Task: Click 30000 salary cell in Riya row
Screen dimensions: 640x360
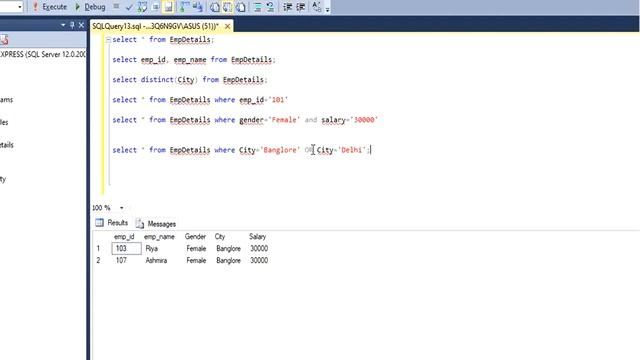Action: (259, 248)
